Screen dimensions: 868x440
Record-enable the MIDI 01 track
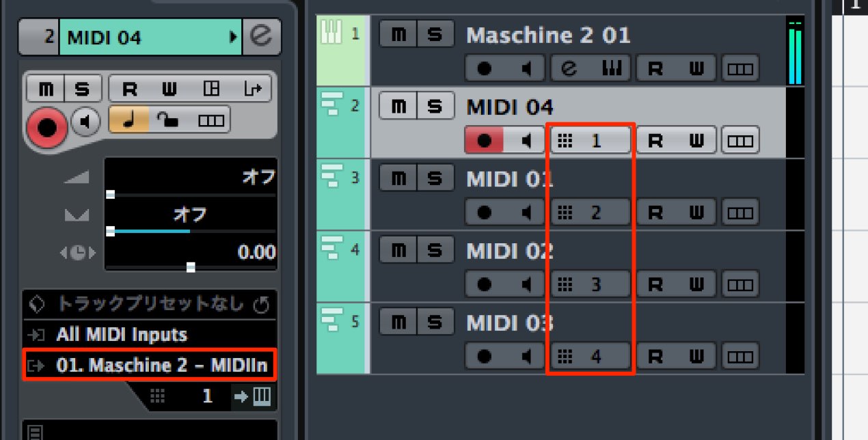click(x=485, y=212)
